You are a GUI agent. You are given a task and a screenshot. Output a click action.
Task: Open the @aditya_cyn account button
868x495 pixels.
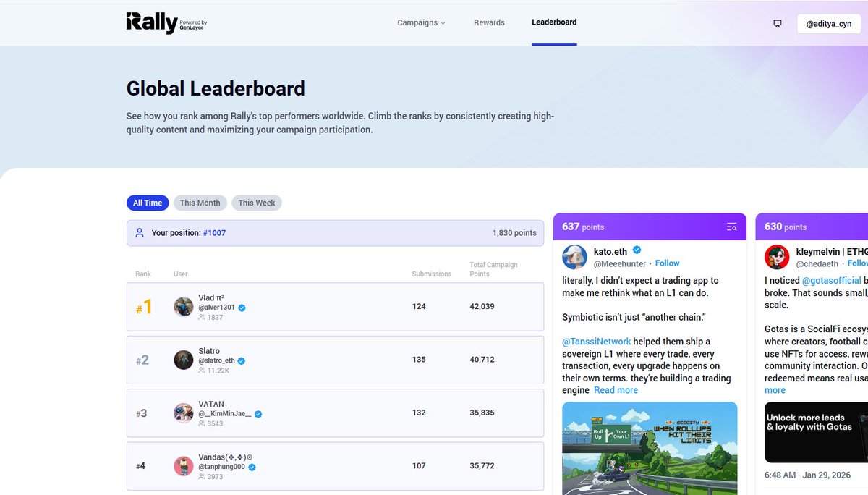(x=829, y=23)
